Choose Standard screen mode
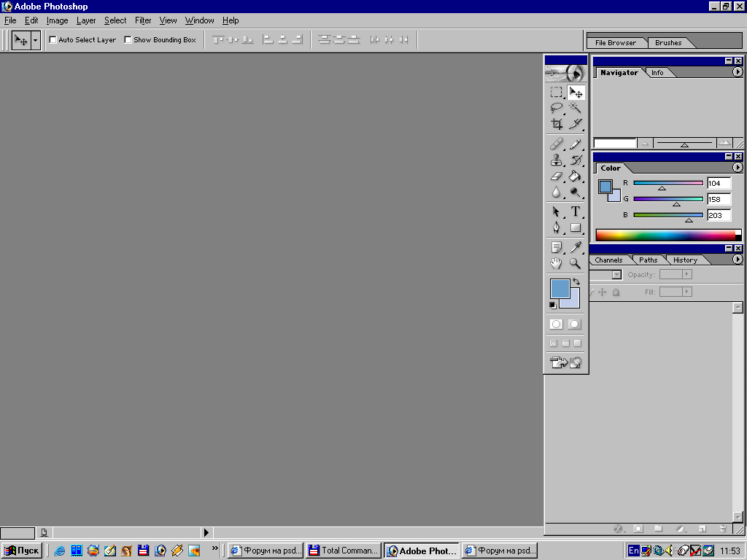747x560 pixels. (554, 343)
